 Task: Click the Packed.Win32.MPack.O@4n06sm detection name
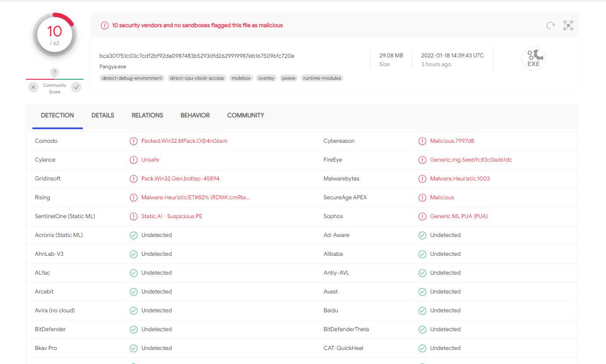[184, 141]
